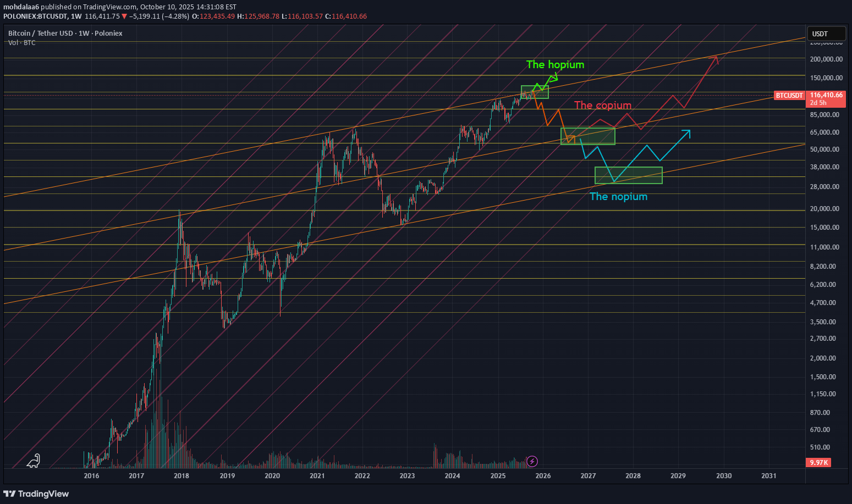This screenshot has width=852, height=504.
Task: Click the dinosaur icon in bottom-left corner
Action: pos(34,461)
